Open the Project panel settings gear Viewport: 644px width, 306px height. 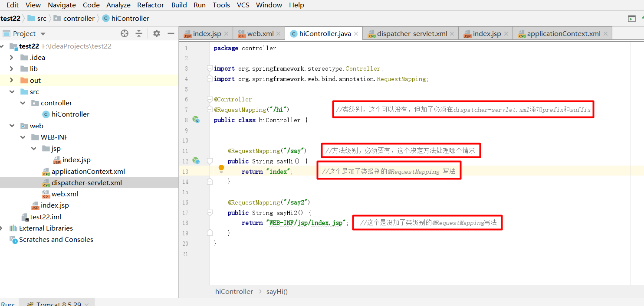(156, 33)
